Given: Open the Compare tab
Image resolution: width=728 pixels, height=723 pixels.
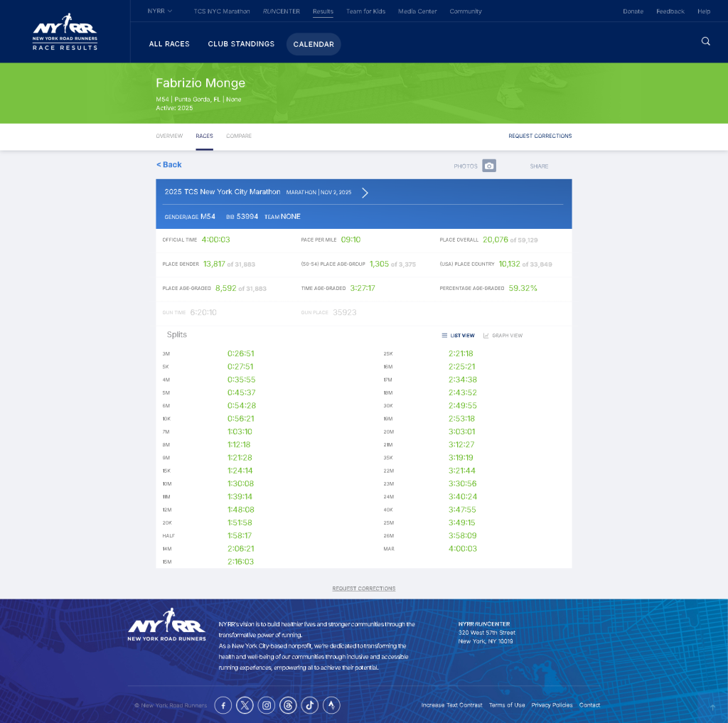Looking at the screenshot, I should tap(239, 136).
